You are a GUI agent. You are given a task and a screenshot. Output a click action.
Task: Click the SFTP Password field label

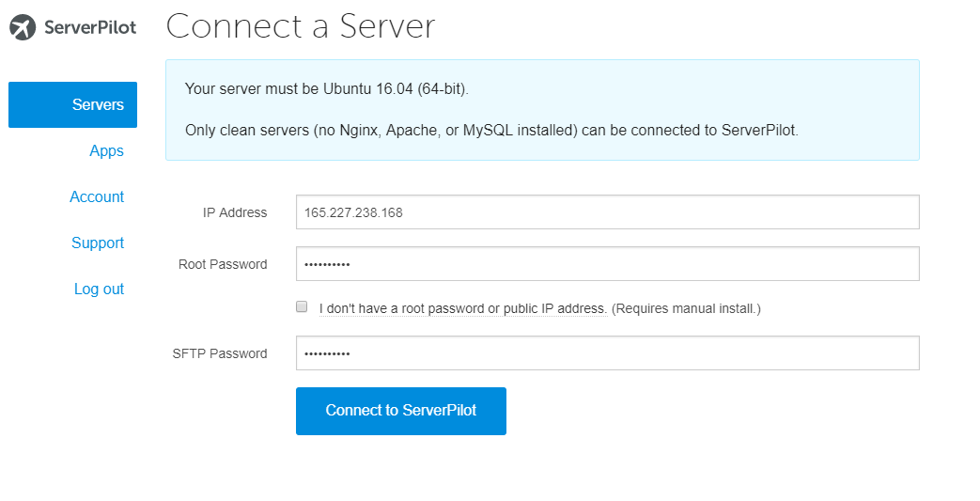coord(220,353)
